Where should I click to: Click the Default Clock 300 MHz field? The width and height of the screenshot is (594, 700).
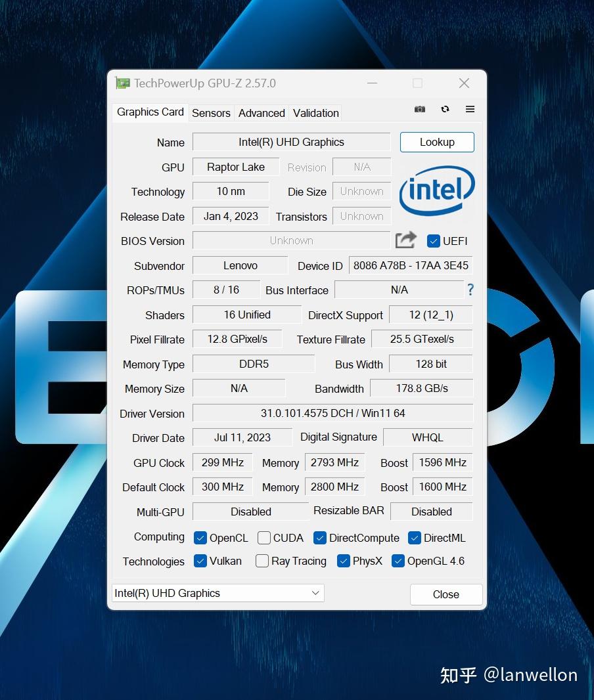coord(222,487)
